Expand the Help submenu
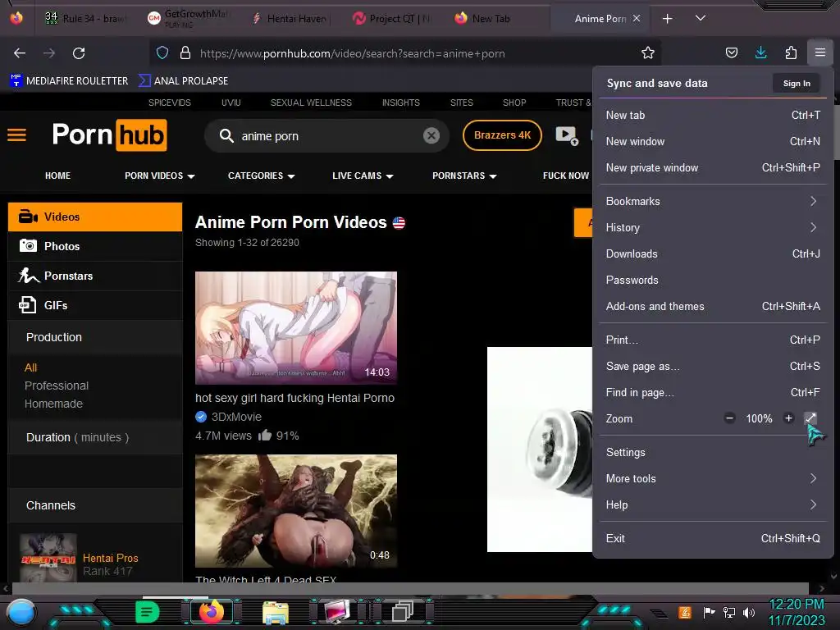The height and width of the screenshot is (630, 840). click(x=713, y=504)
